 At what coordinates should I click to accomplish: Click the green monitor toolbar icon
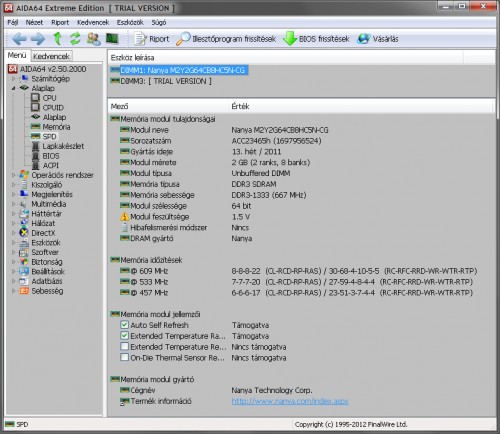(x=112, y=39)
